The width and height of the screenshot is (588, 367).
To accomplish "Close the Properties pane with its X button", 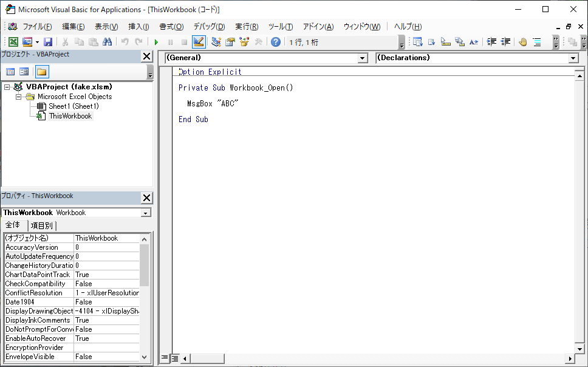I will pyautogui.click(x=146, y=198).
